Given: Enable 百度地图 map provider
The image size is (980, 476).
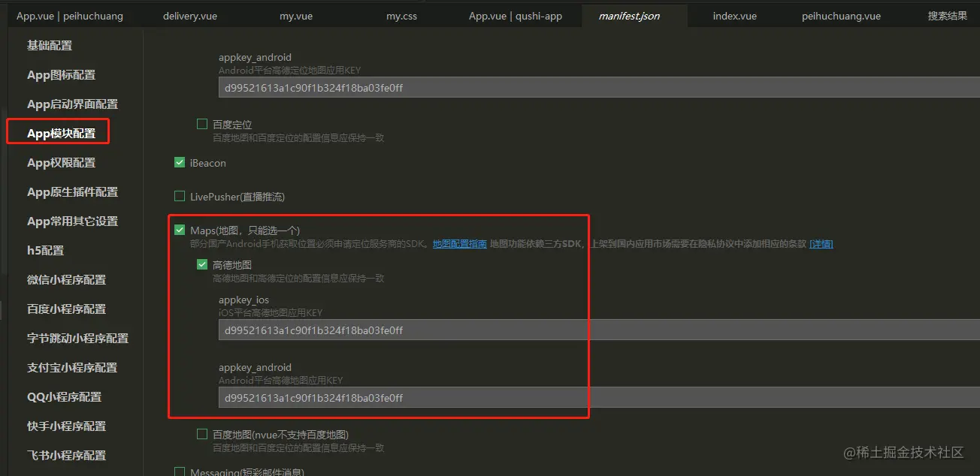Looking at the screenshot, I should pos(201,433).
